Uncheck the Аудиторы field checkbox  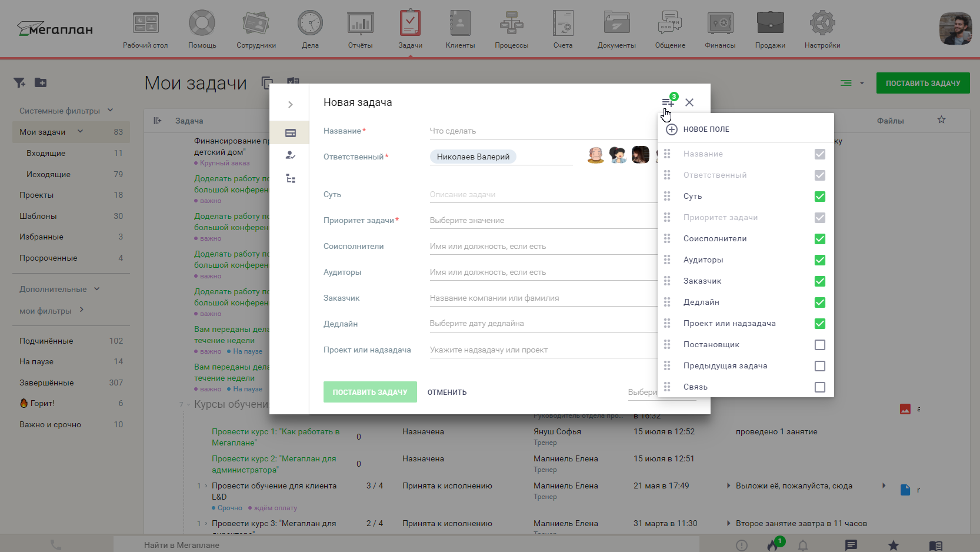tap(819, 260)
